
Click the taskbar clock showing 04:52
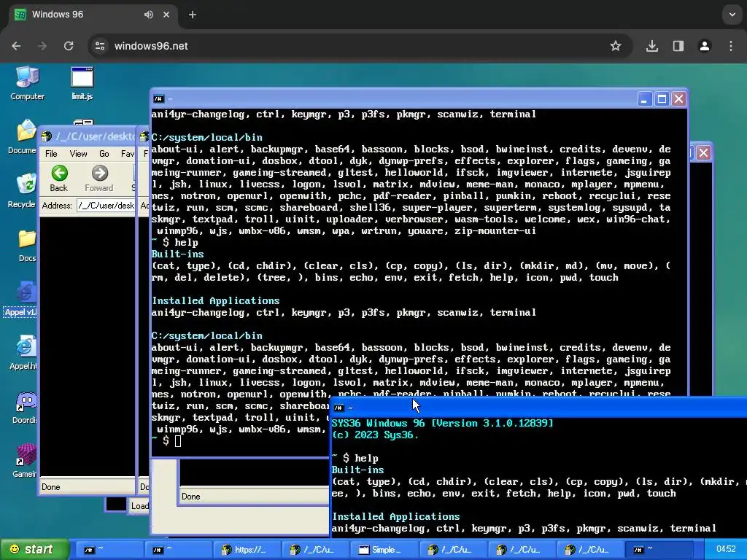(x=725, y=550)
